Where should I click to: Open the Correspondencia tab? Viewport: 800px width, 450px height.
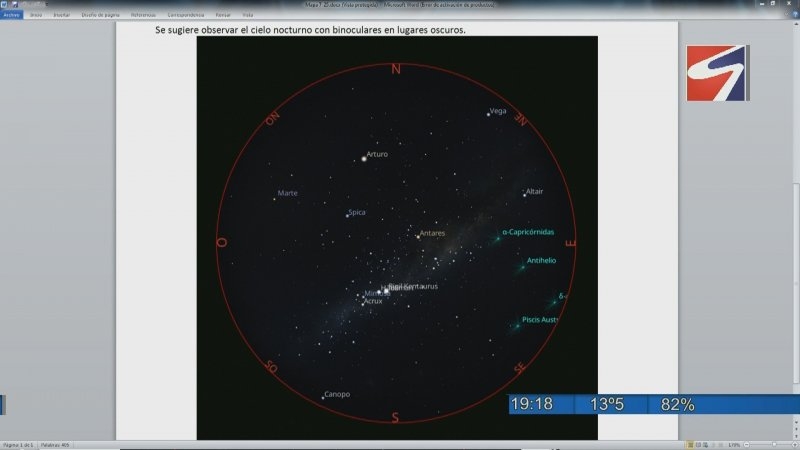pyautogui.click(x=188, y=15)
